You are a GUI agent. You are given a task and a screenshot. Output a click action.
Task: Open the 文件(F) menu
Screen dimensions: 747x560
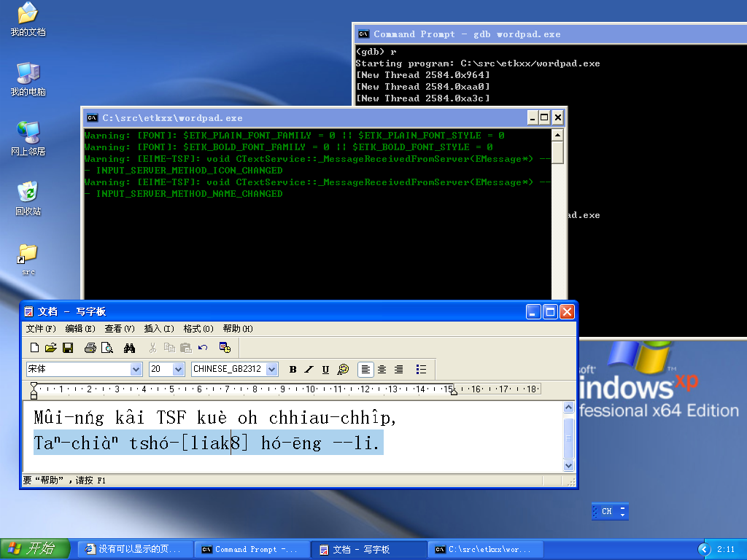pos(39,329)
